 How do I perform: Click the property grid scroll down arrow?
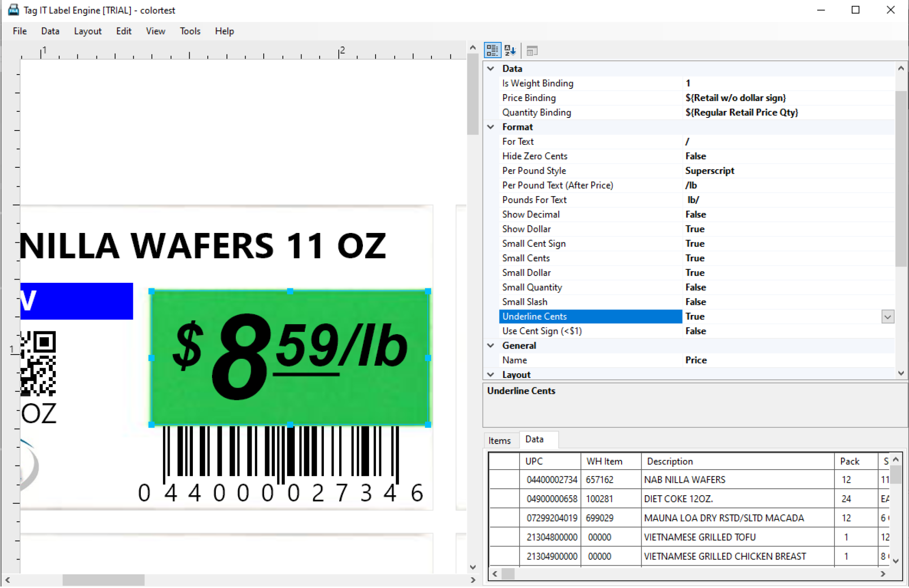[901, 374]
